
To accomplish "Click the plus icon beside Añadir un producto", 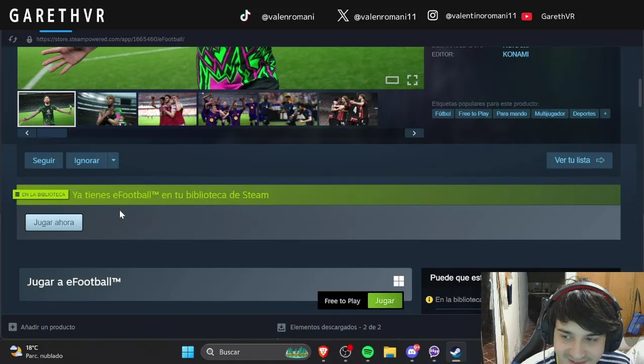I will [13, 327].
